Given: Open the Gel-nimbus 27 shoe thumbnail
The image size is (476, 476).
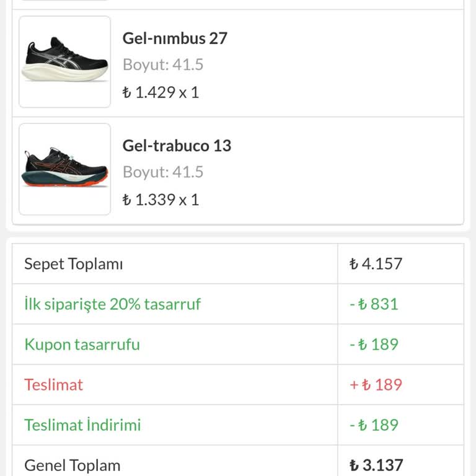Looking at the screenshot, I should pos(65,62).
